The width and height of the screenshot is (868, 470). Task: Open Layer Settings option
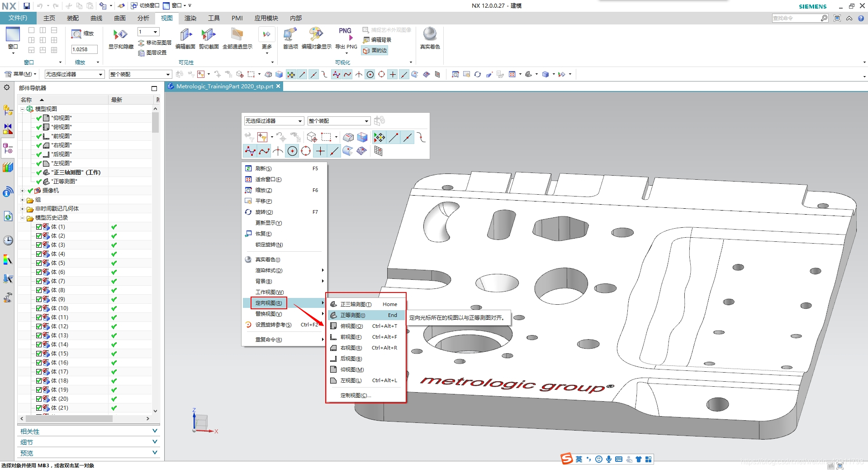[x=152, y=53]
